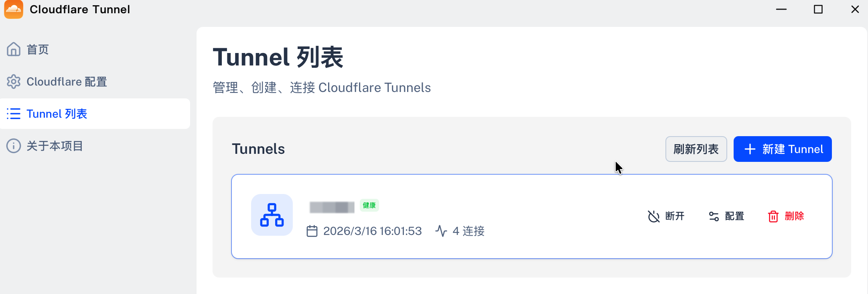Viewport: 868px width, 294px height.
Task: Click the Cloudflare app logo icon
Action: (14, 9)
